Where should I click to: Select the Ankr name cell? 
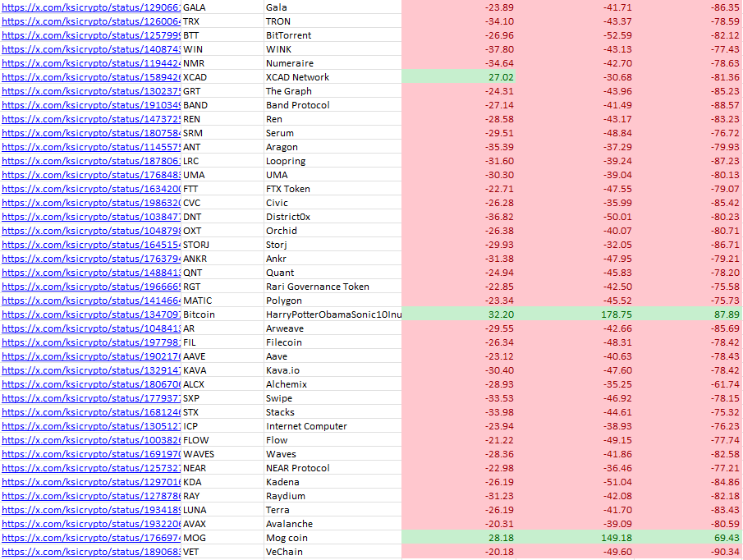[333, 259]
